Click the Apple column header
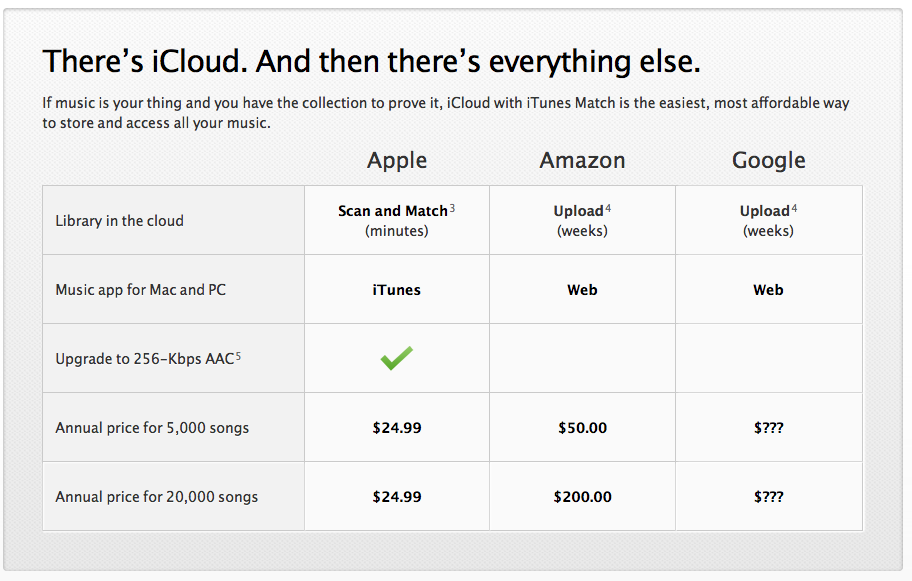This screenshot has height=581, width=912. click(397, 160)
